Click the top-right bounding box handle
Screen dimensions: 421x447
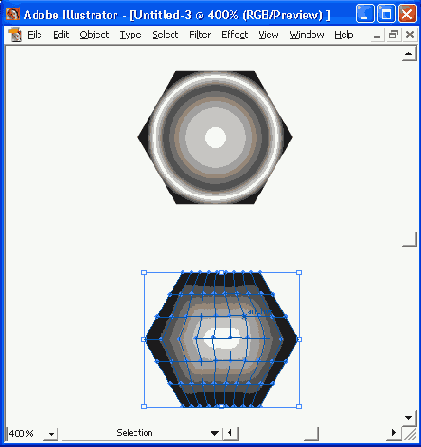(x=299, y=273)
